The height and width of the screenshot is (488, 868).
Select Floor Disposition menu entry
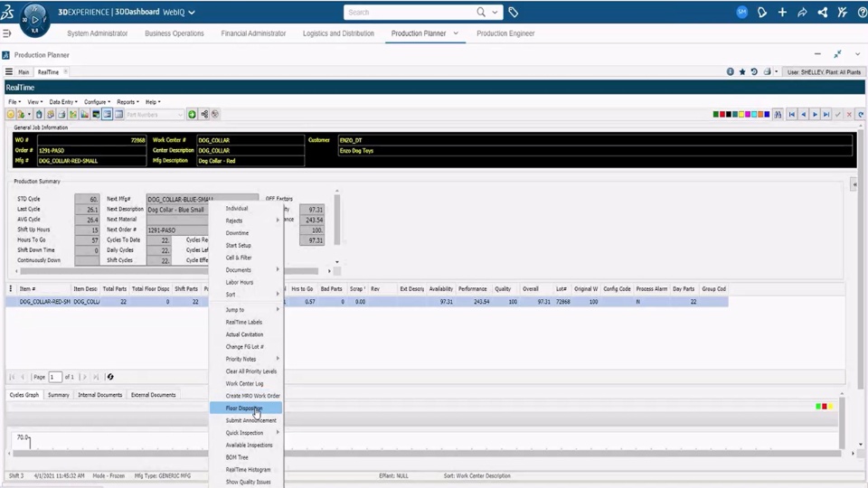246,408
